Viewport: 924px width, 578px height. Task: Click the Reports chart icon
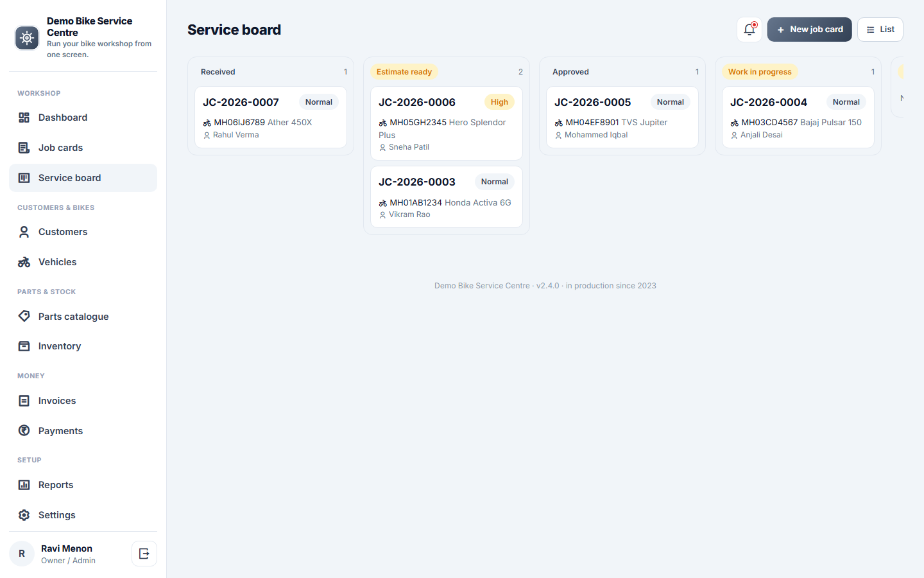(x=24, y=485)
